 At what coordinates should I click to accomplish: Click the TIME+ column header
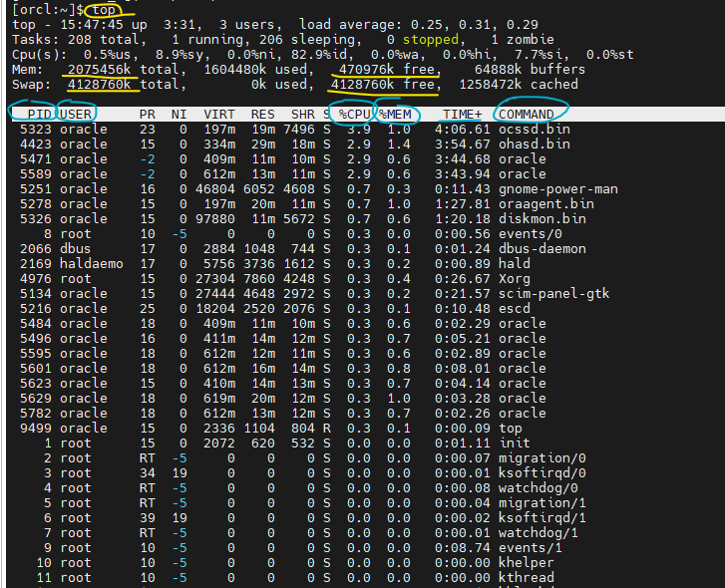[463, 114]
